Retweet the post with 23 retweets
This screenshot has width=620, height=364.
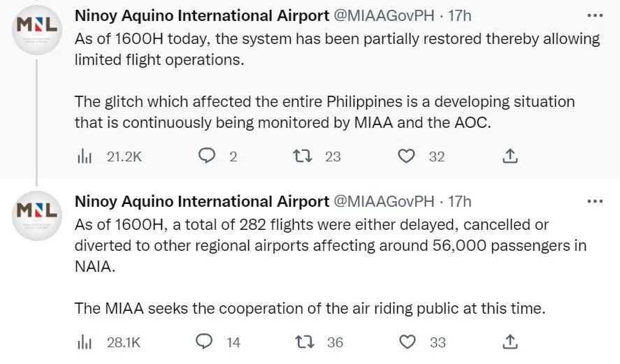(303, 156)
